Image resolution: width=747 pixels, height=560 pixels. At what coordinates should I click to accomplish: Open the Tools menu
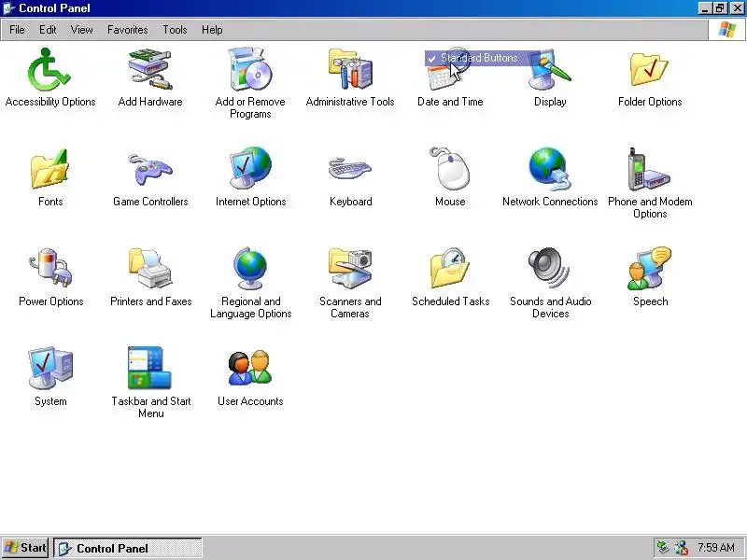pyautogui.click(x=175, y=30)
